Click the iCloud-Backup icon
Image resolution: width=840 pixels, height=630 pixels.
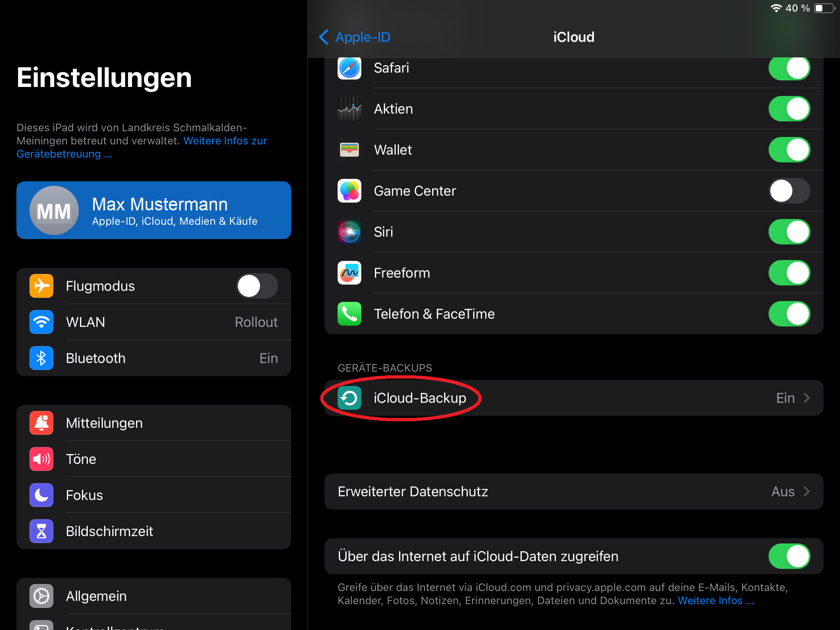(349, 398)
